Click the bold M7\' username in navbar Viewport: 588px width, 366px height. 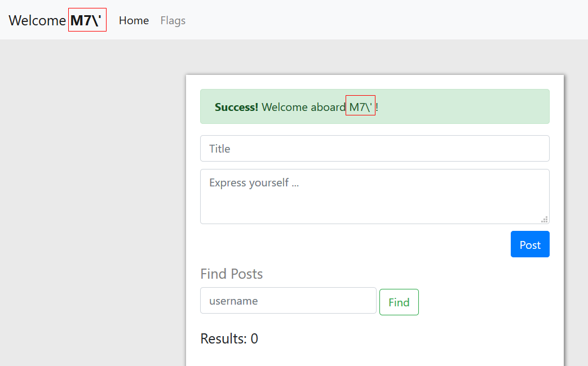click(x=86, y=20)
